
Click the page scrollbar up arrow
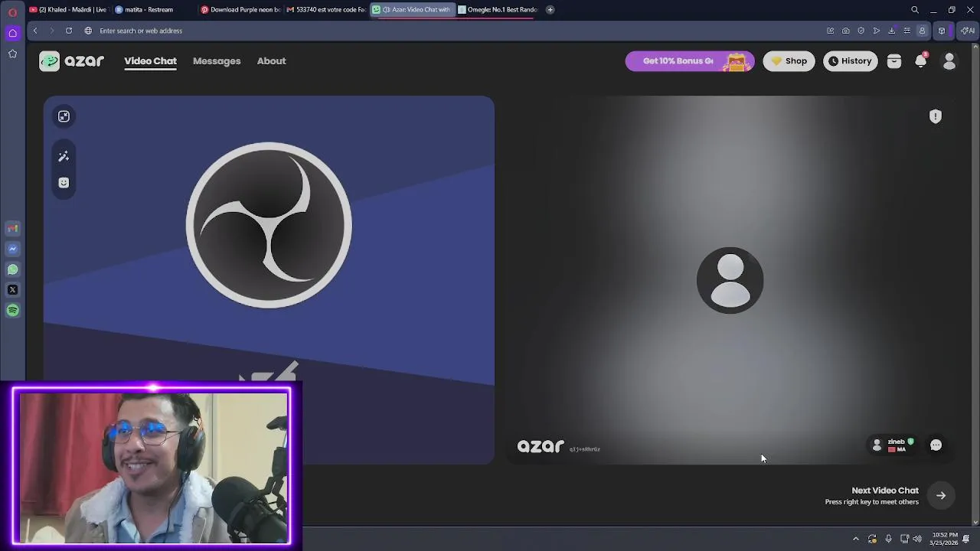tap(975, 45)
